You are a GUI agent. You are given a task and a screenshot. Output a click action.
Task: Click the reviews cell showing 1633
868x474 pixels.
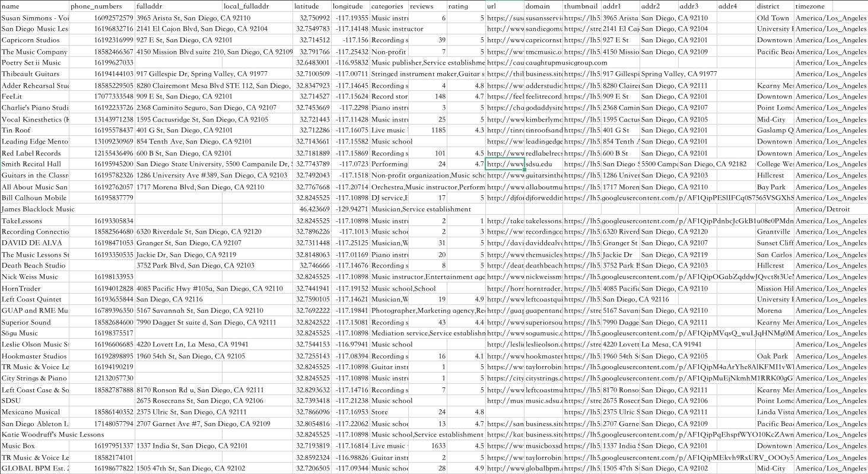[x=427, y=446]
